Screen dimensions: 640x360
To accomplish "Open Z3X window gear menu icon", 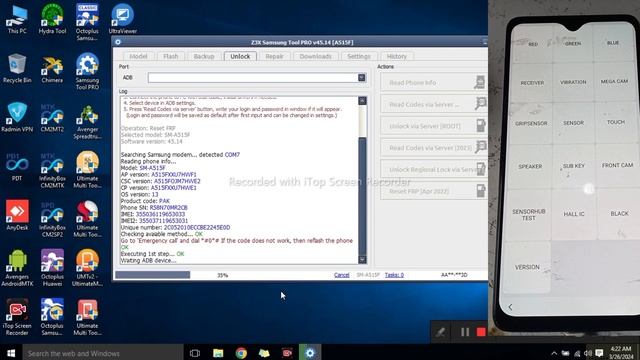I will [x=118, y=42].
